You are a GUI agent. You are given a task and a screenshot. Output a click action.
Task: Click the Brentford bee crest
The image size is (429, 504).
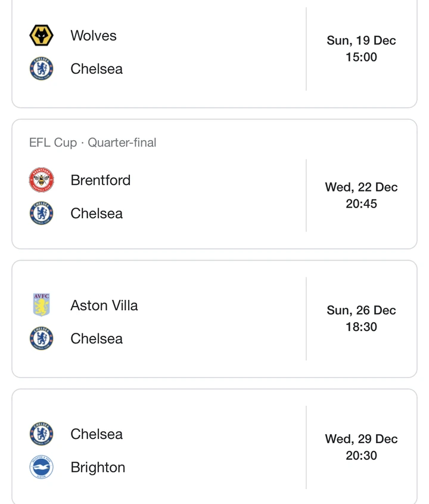(42, 180)
